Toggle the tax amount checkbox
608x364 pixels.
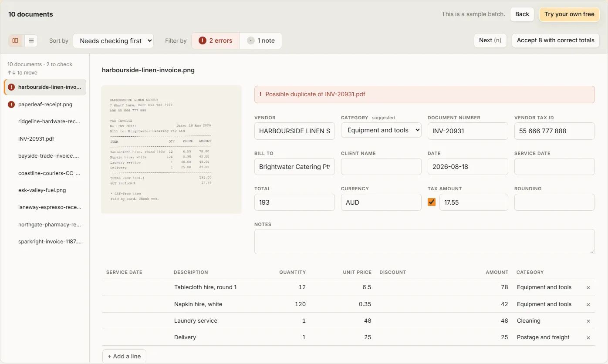pos(432,202)
